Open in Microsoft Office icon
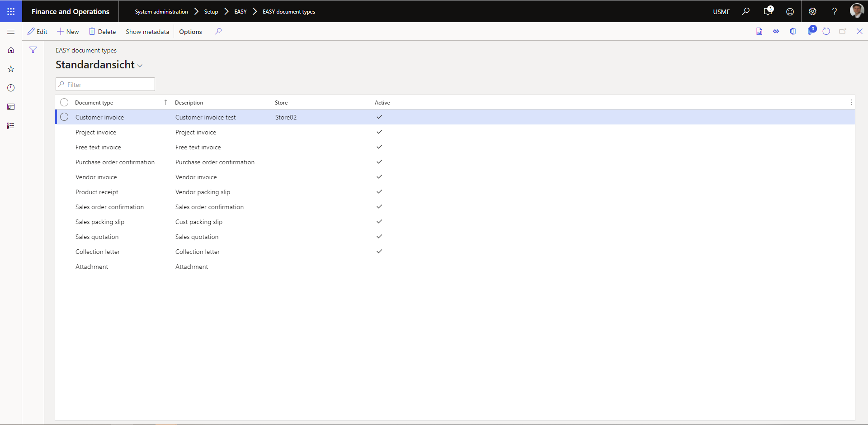 pos(793,31)
